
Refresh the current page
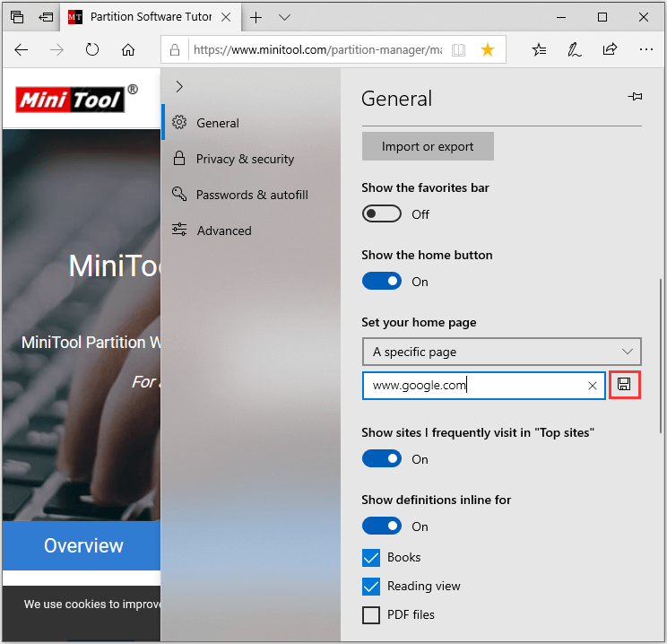pos(91,50)
